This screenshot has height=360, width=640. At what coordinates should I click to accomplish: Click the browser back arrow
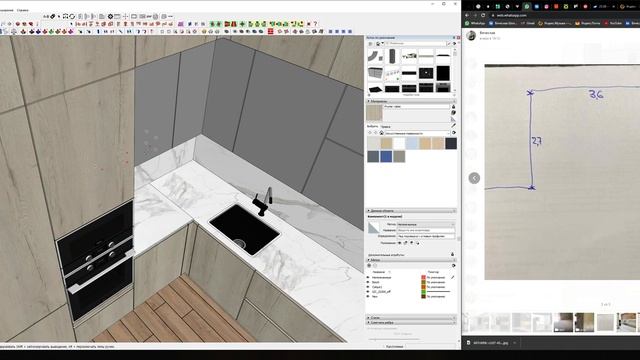467,15
